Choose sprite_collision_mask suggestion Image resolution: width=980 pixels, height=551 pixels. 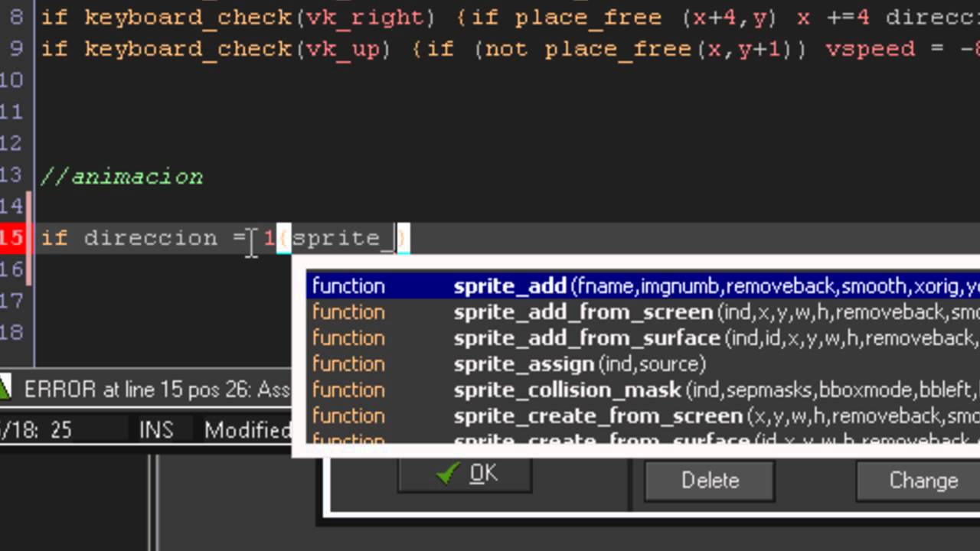click(x=643, y=390)
